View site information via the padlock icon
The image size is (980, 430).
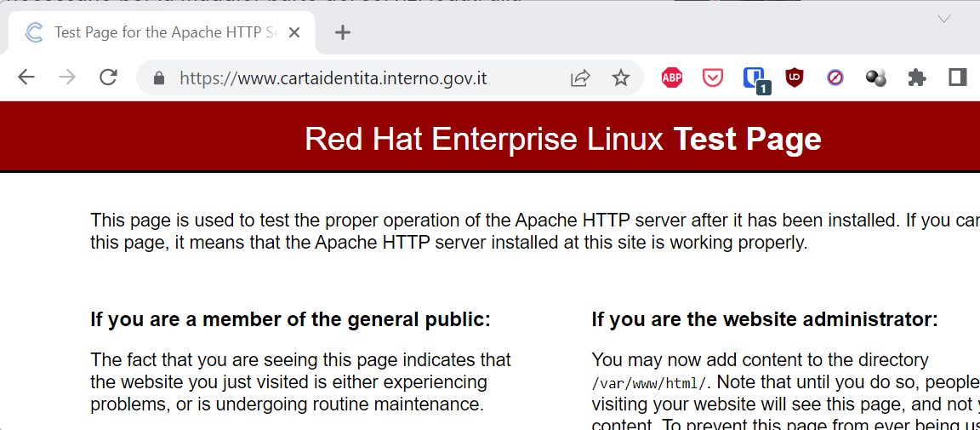159,78
